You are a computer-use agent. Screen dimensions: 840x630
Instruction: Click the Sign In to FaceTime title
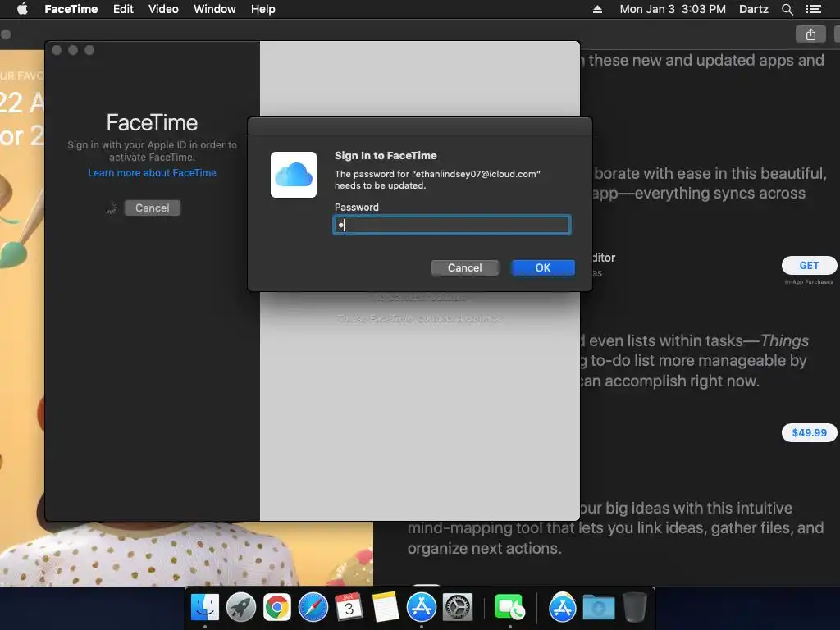386,155
